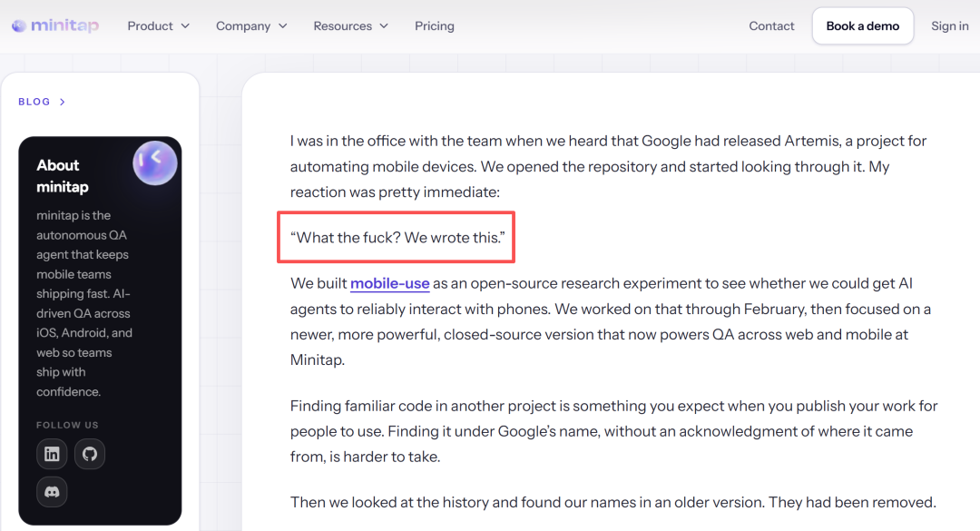Open minitap LinkedIn page icon

click(x=52, y=454)
